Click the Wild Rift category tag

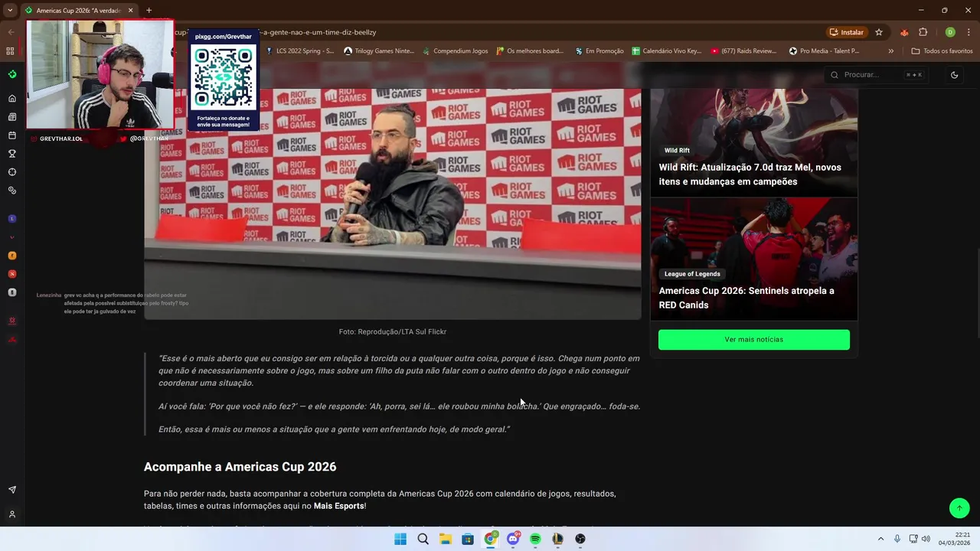(677, 151)
